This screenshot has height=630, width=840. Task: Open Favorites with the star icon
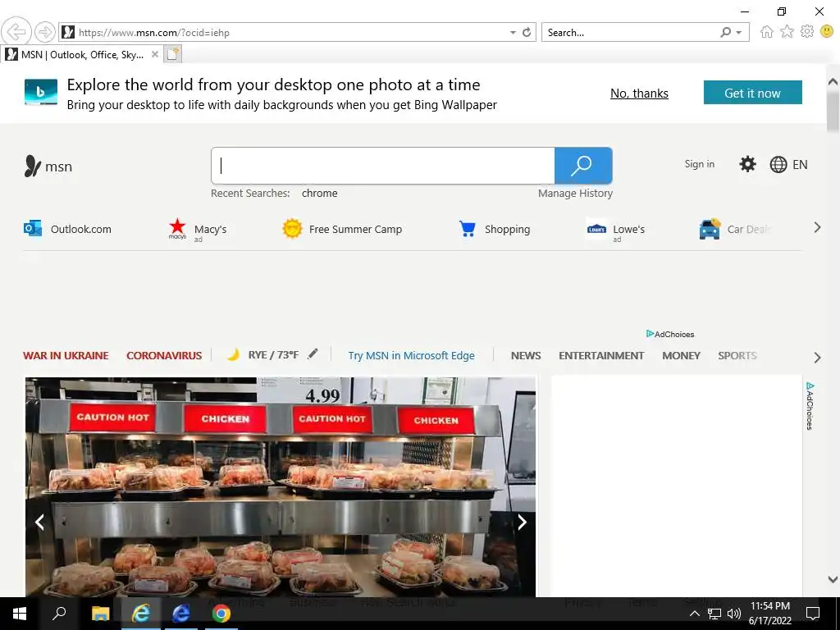[x=787, y=32]
